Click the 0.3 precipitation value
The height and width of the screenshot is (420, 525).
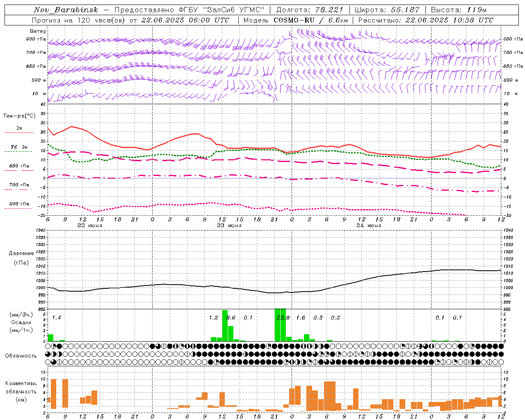(318, 317)
